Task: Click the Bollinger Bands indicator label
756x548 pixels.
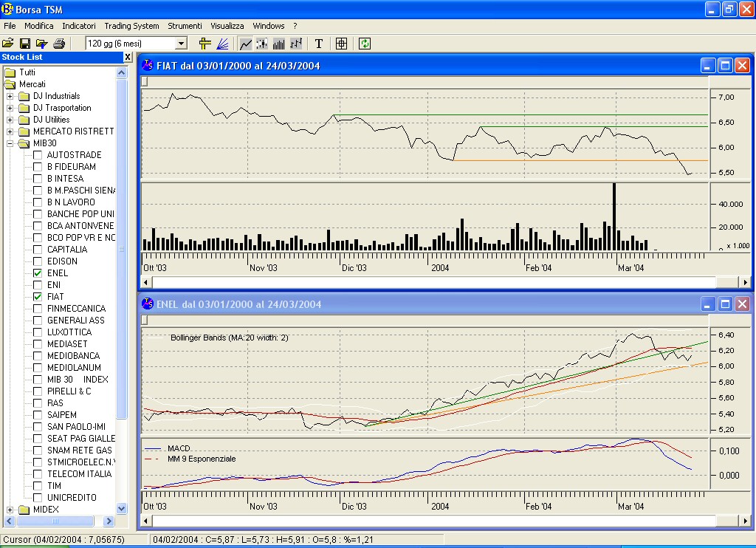Action: point(229,338)
